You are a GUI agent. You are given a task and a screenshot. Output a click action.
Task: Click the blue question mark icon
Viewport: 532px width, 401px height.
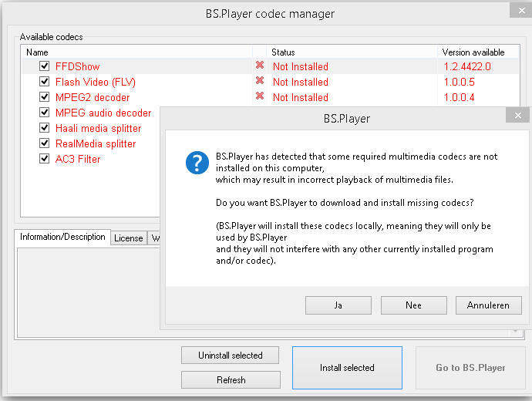click(x=197, y=163)
